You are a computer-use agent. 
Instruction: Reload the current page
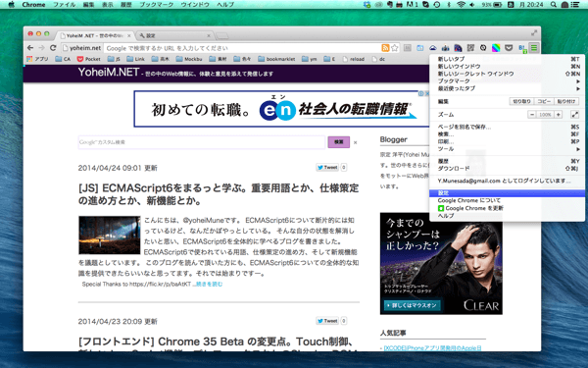point(53,48)
